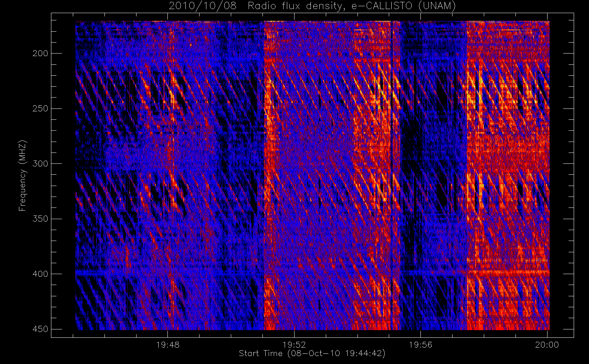Viewport: 589px width, 364px height.
Task: Click the 19:56 time tick label
Action: pyautogui.click(x=420, y=345)
